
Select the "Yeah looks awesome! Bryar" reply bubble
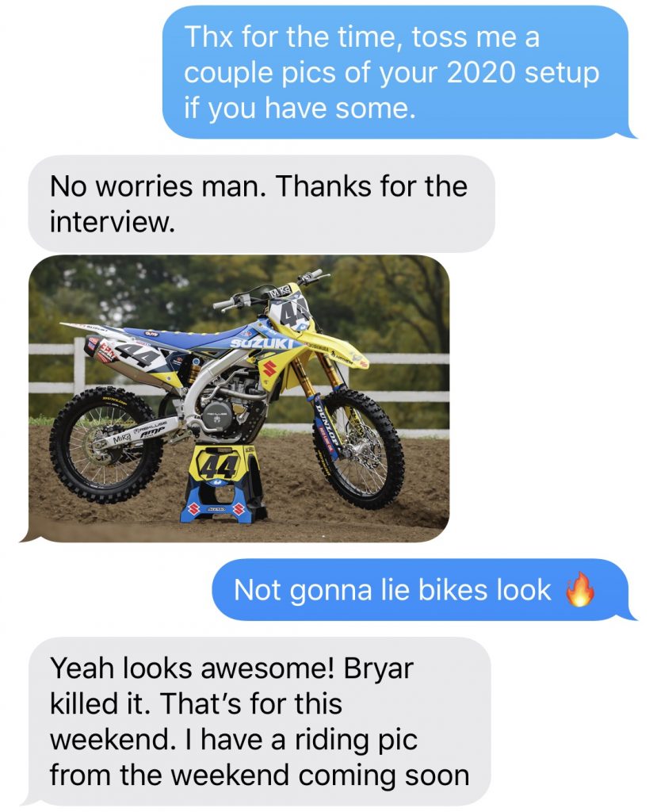(259, 722)
